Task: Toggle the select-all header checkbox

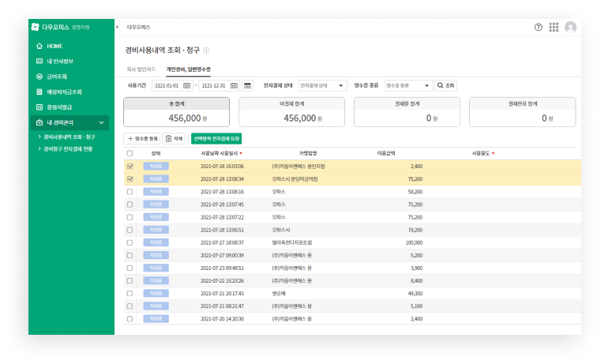Action: pyautogui.click(x=130, y=153)
